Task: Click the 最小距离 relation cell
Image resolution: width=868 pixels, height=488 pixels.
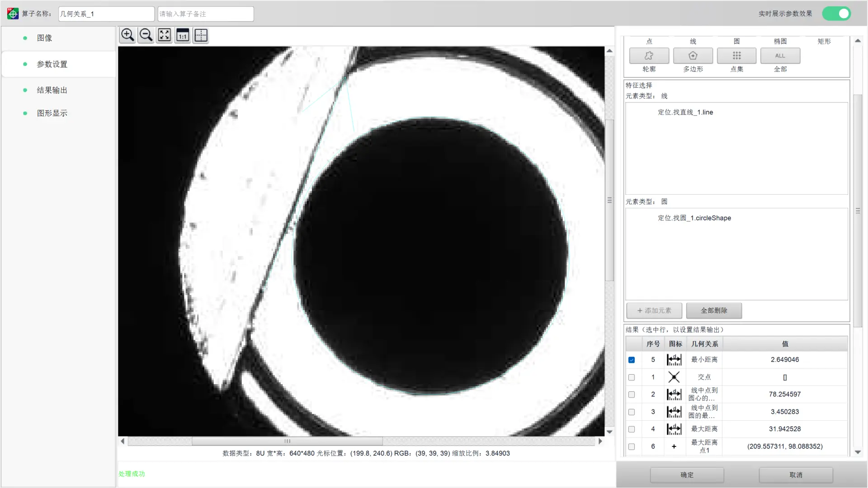Action: [704, 360]
